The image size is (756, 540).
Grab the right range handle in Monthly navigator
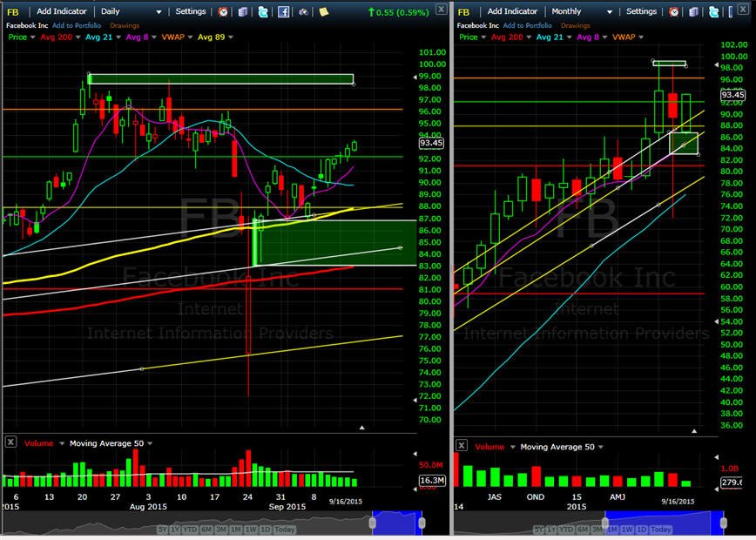coord(723,523)
